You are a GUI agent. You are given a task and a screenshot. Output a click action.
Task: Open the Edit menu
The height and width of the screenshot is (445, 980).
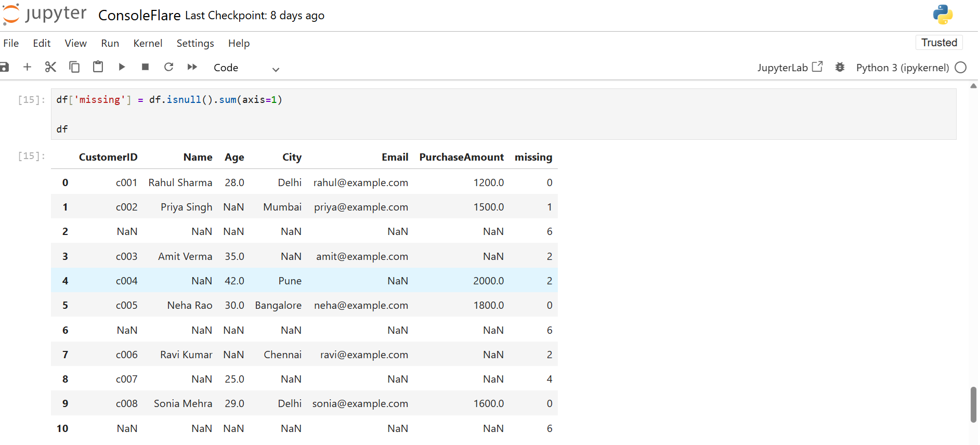(42, 43)
